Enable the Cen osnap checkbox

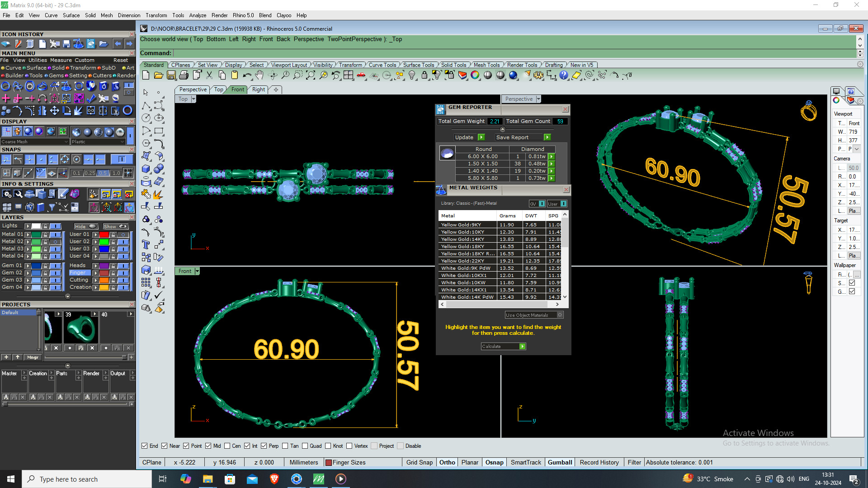[x=227, y=446]
